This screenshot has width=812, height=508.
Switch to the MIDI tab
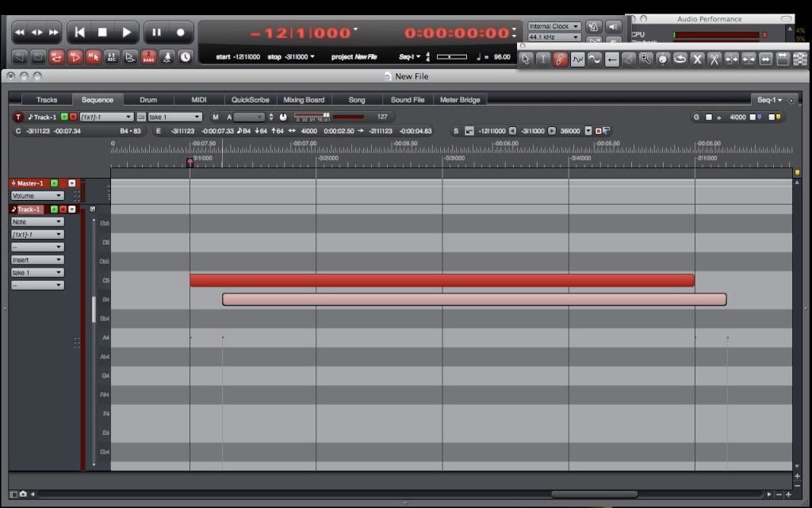click(x=199, y=99)
